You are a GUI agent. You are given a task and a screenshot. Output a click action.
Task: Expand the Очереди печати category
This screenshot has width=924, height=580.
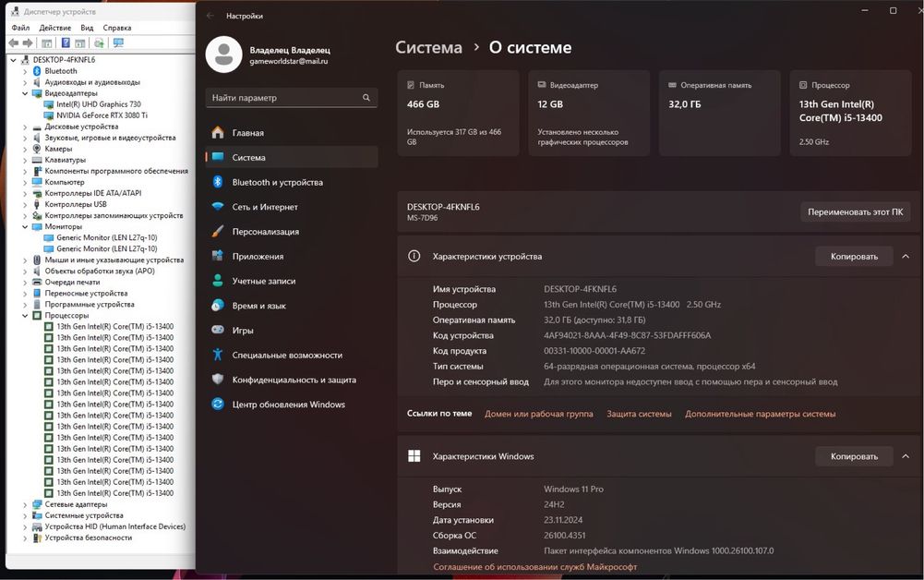click(25, 283)
